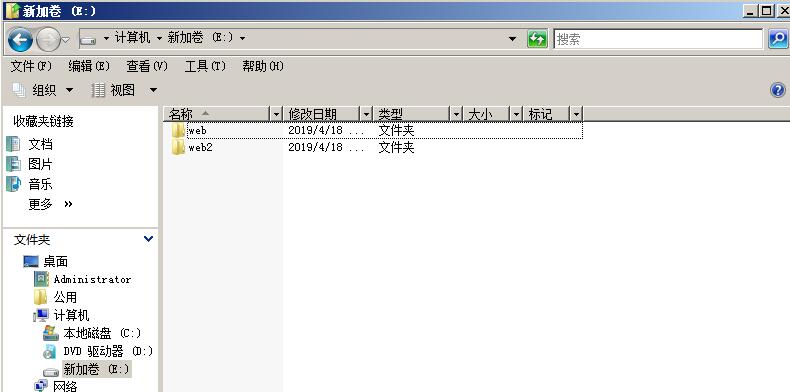Open the 修改日期 column filter dropdown
The height and width of the screenshot is (392, 790).
pos(366,114)
